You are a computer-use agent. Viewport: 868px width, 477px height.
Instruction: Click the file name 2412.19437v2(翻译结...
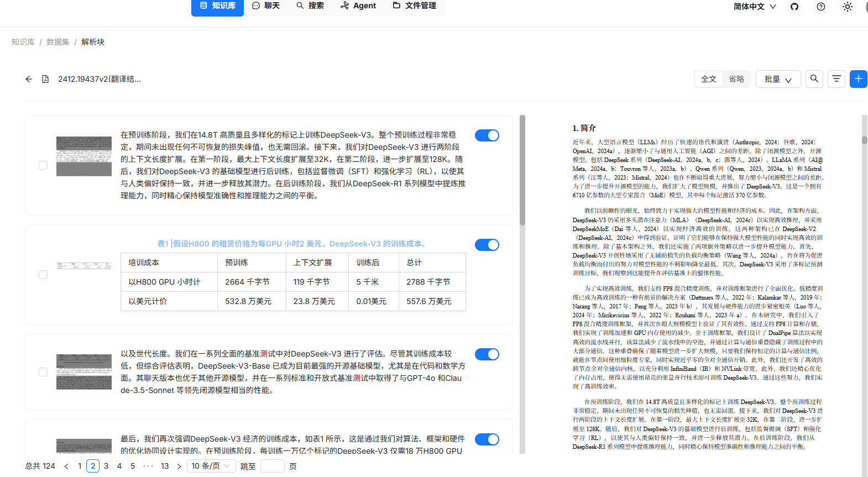[x=100, y=79]
